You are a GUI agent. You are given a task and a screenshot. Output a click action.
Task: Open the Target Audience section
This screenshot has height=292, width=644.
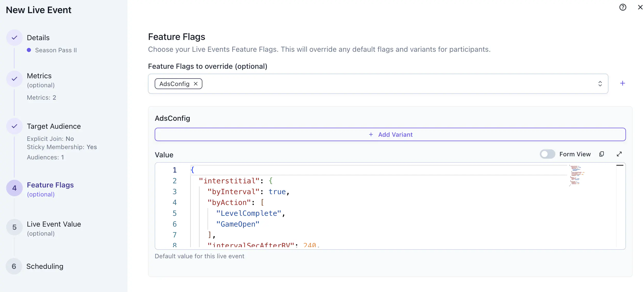coord(54,126)
